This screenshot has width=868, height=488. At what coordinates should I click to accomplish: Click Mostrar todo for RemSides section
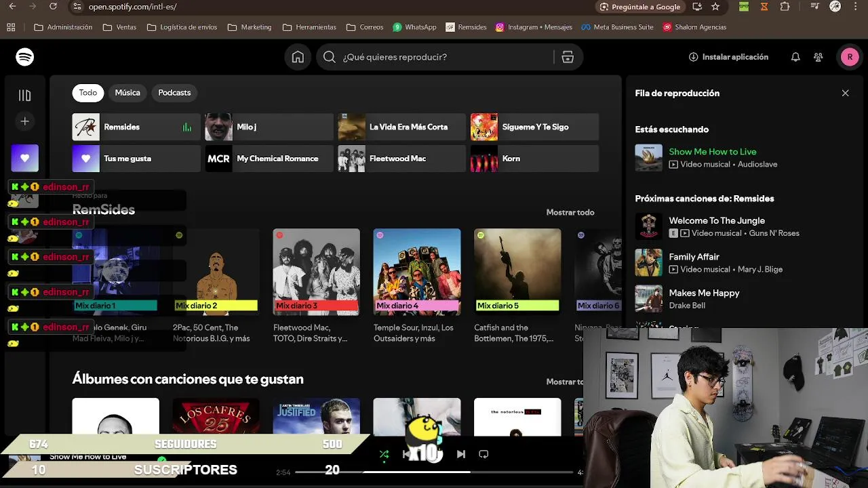pos(570,212)
